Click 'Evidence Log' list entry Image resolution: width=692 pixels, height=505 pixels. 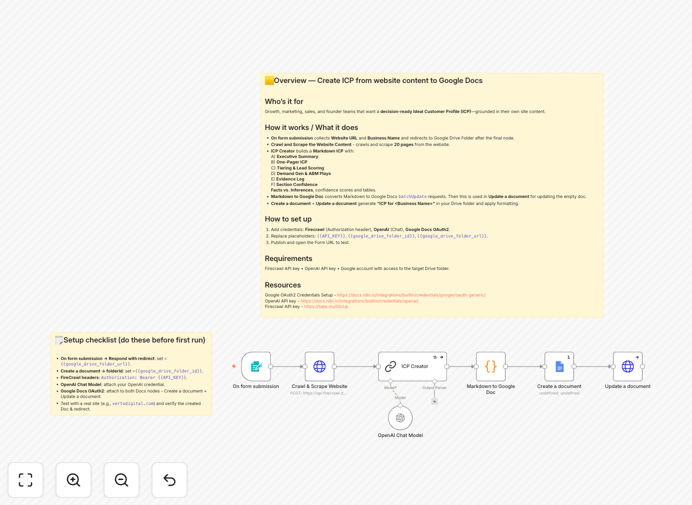tap(290, 179)
